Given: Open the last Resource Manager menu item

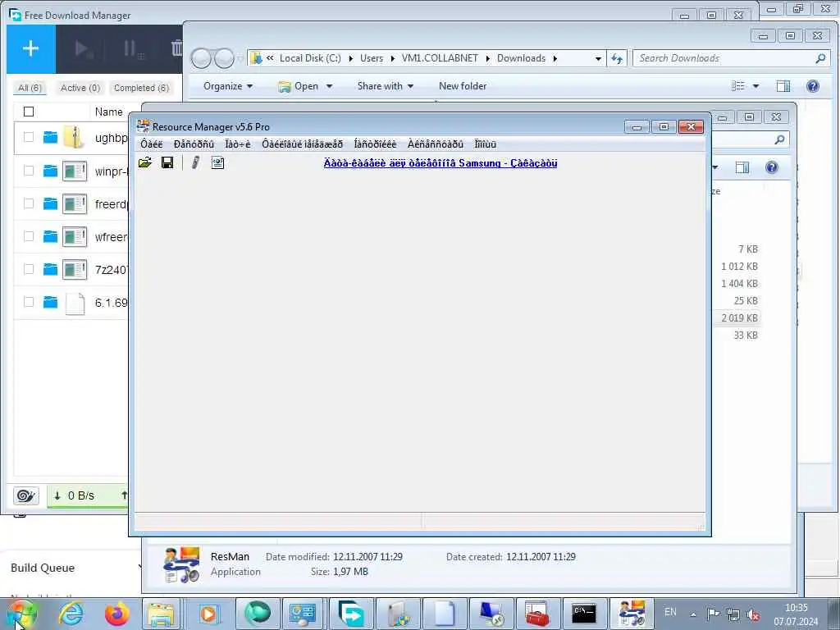Looking at the screenshot, I should 486,144.
